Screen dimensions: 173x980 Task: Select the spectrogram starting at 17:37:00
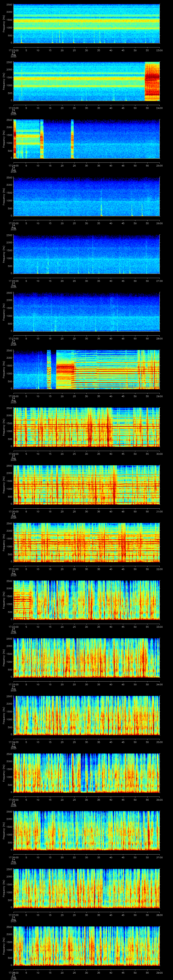[x=86, y=888]
